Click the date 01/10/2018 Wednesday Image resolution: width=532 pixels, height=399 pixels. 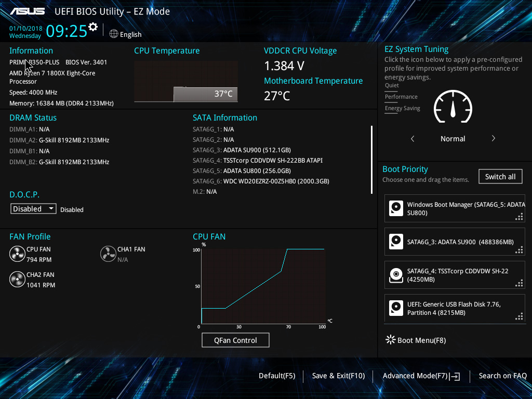[x=25, y=32]
